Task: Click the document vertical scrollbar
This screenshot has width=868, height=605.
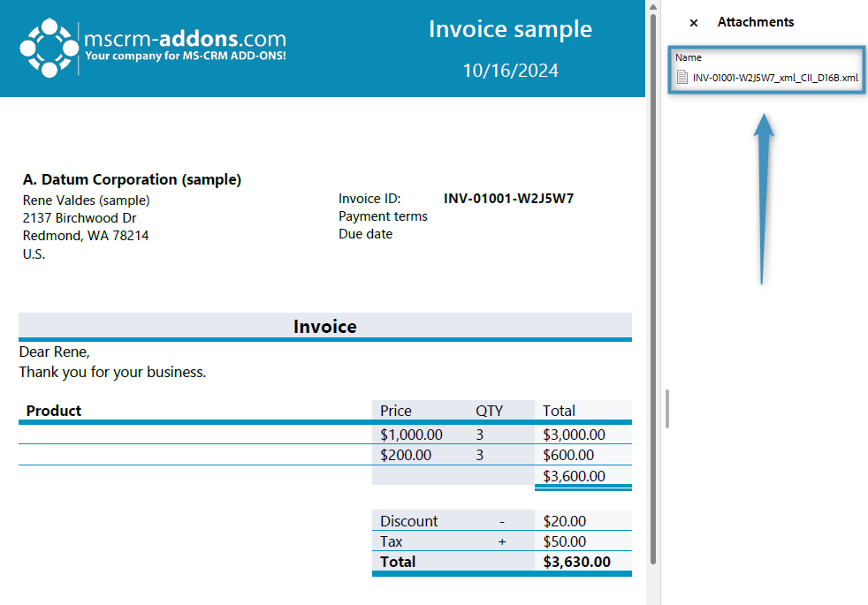Action: pos(653,288)
